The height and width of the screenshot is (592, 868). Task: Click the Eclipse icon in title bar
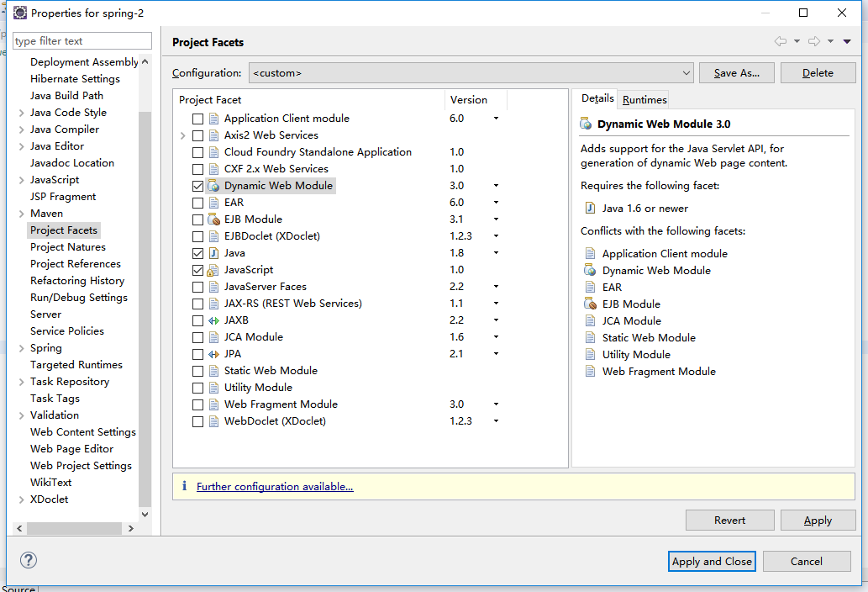point(20,13)
